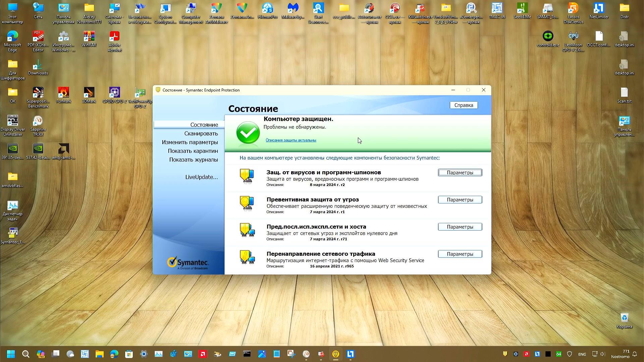Select Сканировать in the sidebar

tap(201, 133)
